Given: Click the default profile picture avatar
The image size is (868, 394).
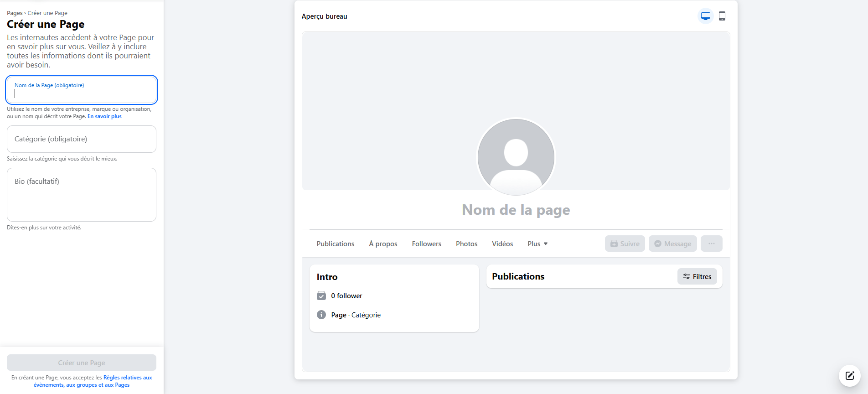Looking at the screenshot, I should click(516, 157).
